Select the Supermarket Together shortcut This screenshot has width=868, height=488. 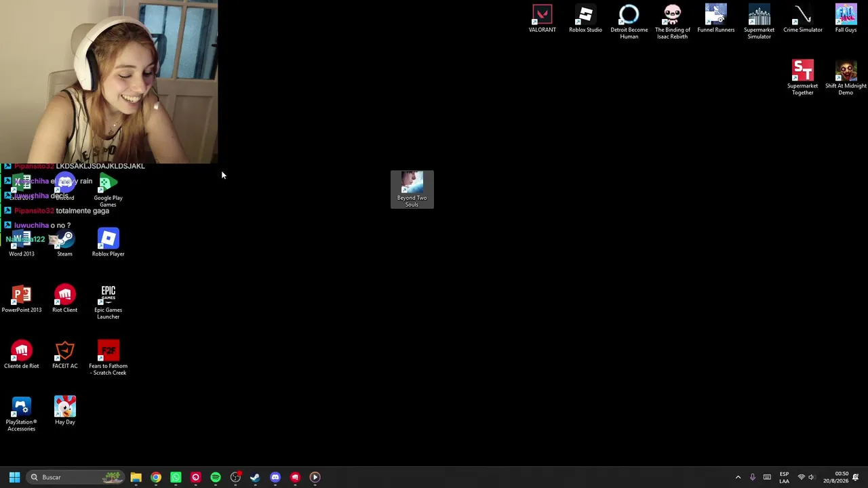(802, 78)
